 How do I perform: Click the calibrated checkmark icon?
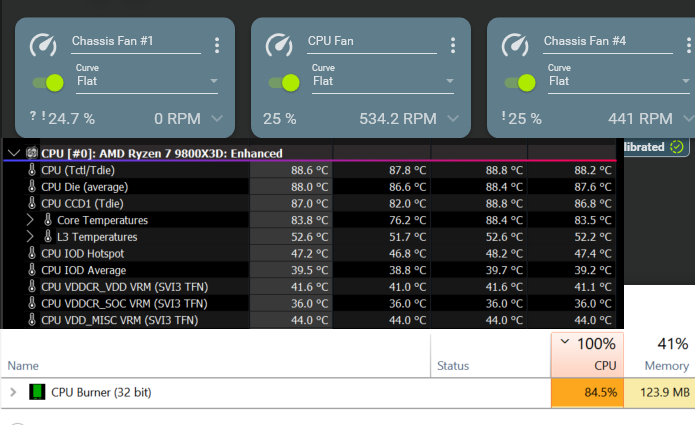point(677,147)
